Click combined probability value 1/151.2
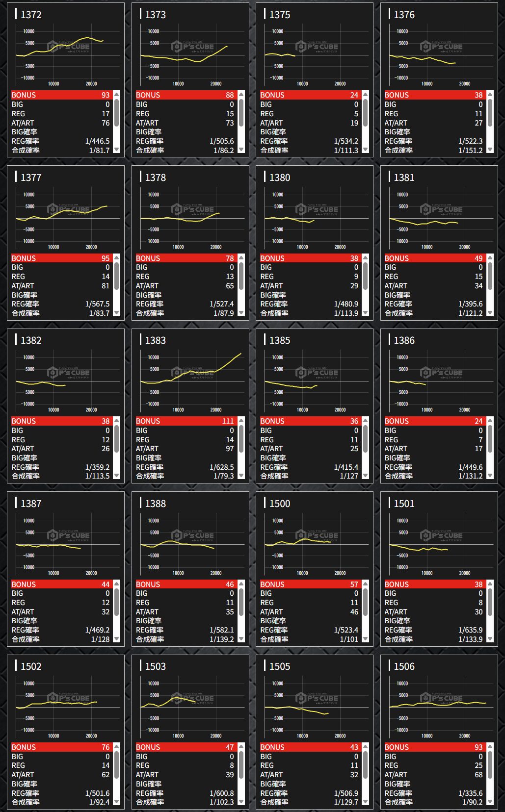 coord(471,150)
